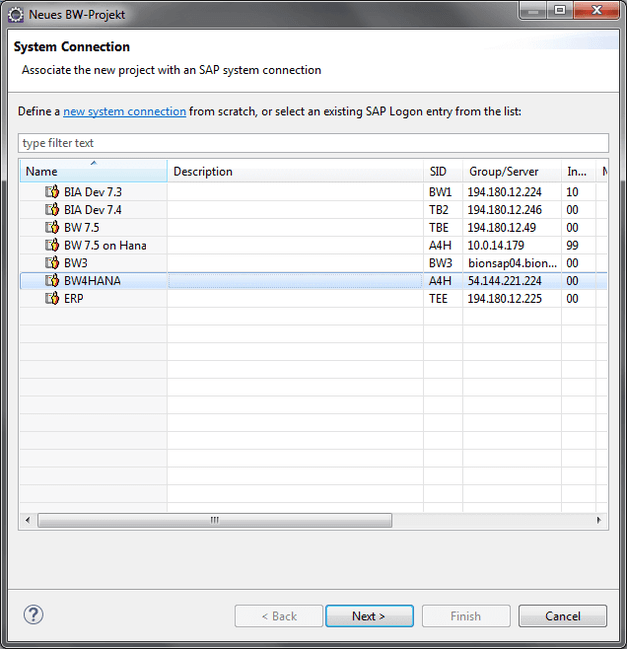Image resolution: width=627 pixels, height=649 pixels.
Task: Click SID cell TB2
Action: coord(439,210)
